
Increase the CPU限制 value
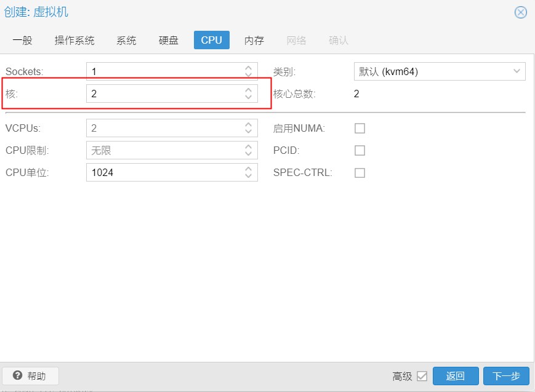pyautogui.click(x=248, y=146)
